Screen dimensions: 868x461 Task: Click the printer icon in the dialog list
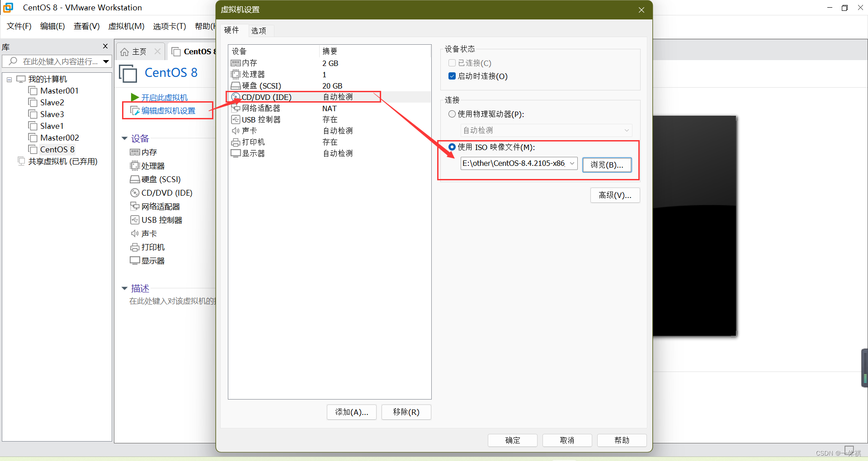point(236,142)
